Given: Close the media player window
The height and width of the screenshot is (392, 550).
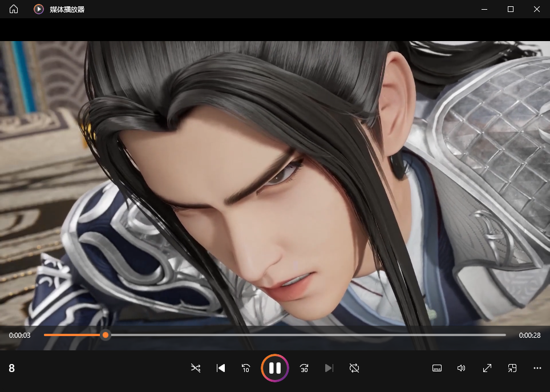Looking at the screenshot, I should click(537, 9).
